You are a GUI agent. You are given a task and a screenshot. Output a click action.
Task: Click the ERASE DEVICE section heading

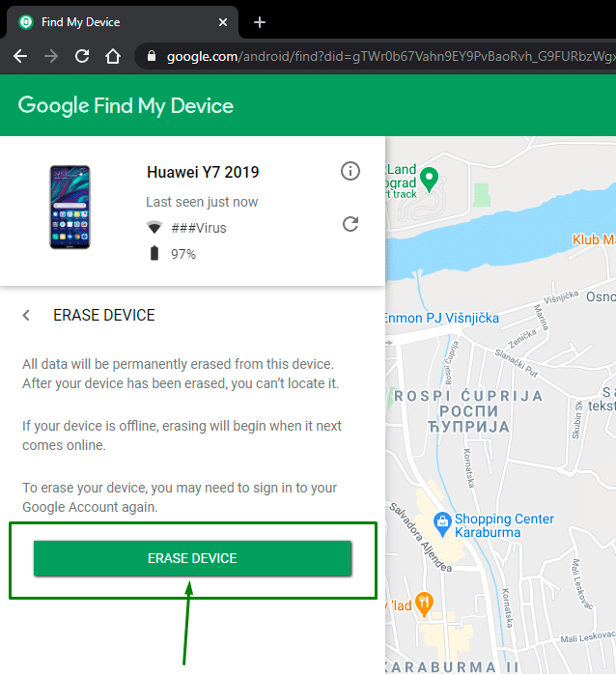pos(104,315)
